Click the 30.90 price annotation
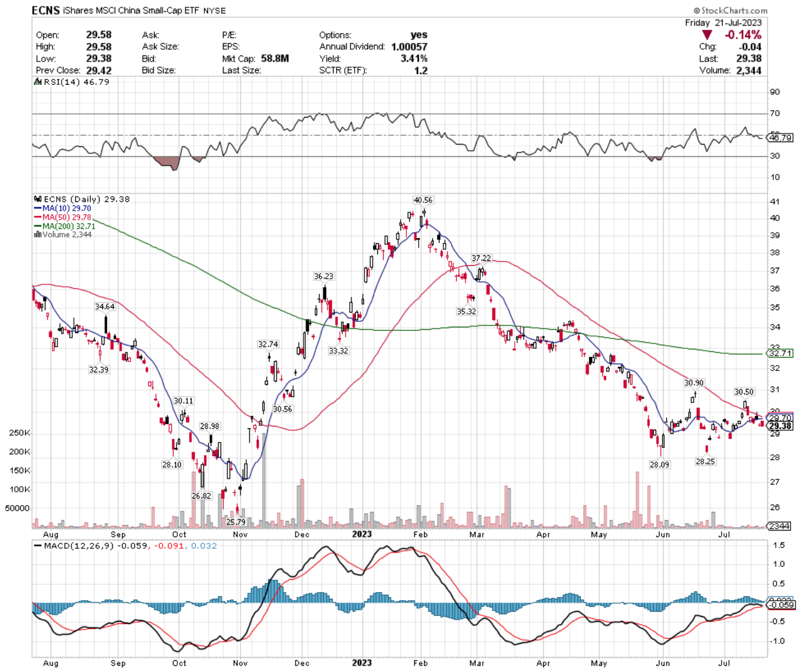809x672 pixels. [694, 383]
